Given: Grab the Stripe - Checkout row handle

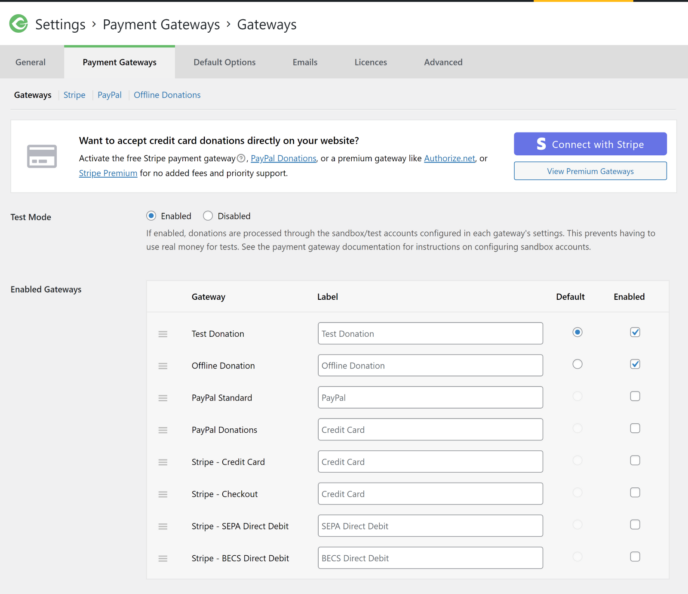Looking at the screenshot, I should pyautogui.click(x=163, y=494).
